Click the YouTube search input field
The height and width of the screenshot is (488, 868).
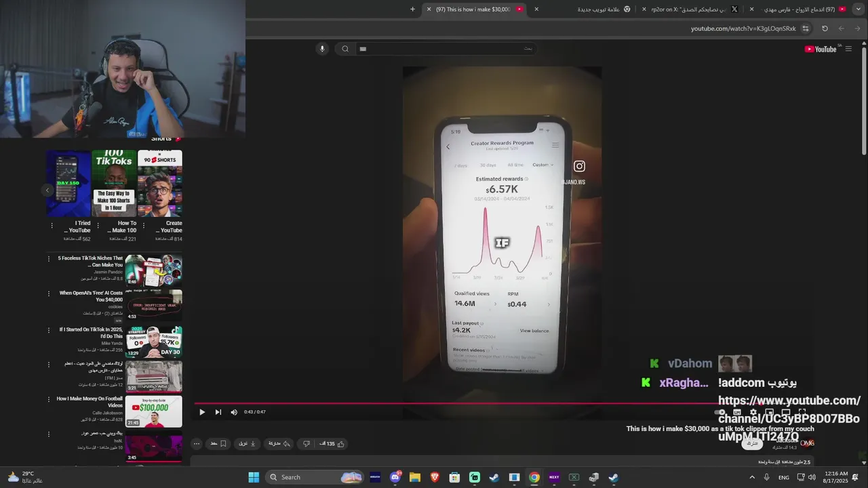coord(448,49)
